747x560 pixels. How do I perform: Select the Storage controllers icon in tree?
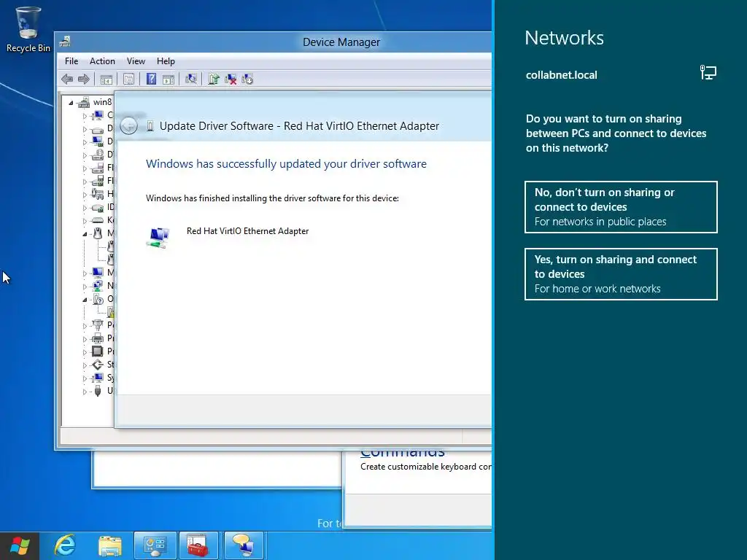[x=98, y=365]
